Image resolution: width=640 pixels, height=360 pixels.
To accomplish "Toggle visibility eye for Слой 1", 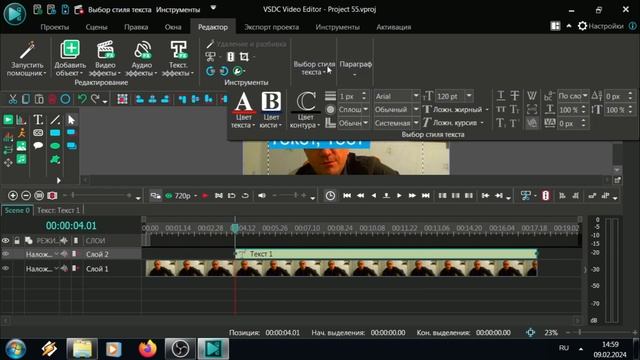I will [6, 269].
